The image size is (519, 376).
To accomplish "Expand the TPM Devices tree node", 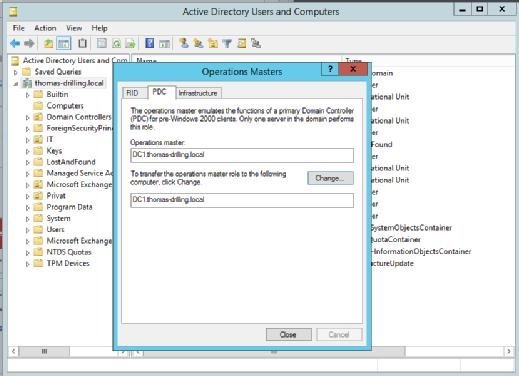I will (x=28, y=264).
